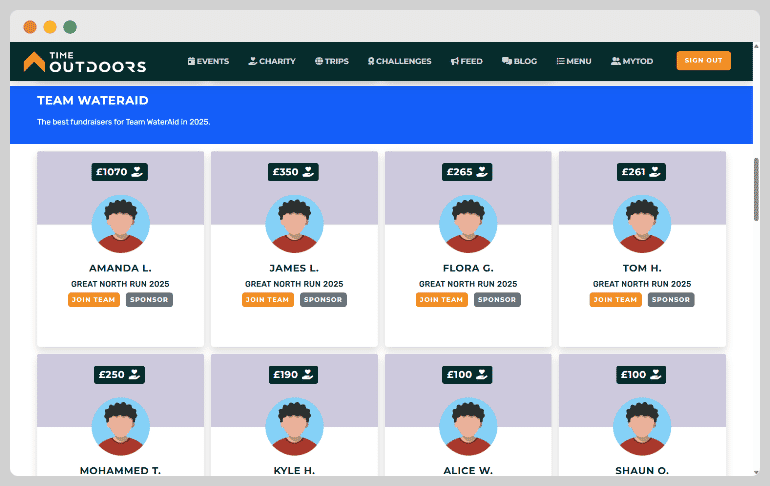Click Great North Run 2025 under James L.
This screenshot has width=770, height=486.
pyautogui.click(x=294, y=284)
